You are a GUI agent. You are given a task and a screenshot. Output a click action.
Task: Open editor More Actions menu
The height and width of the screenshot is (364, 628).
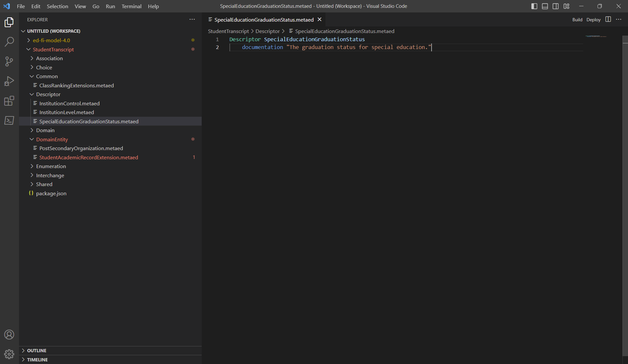pos(619,19)
